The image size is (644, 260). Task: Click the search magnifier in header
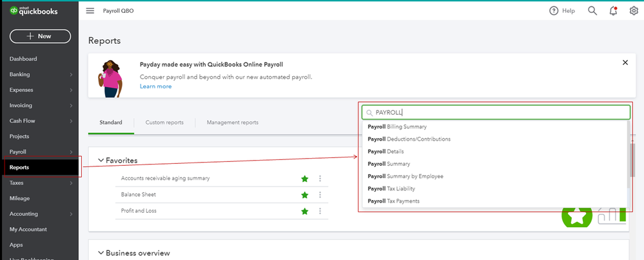tap(592, 11)
